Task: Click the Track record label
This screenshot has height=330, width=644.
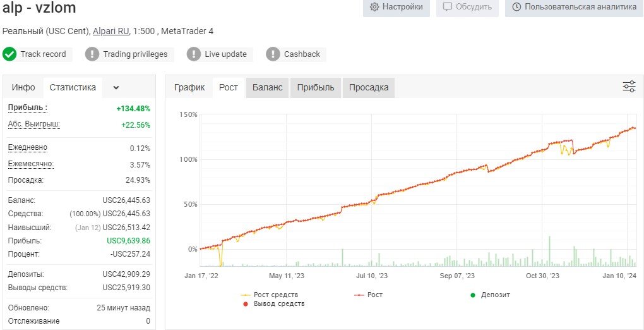Action: tap(43, 54)
